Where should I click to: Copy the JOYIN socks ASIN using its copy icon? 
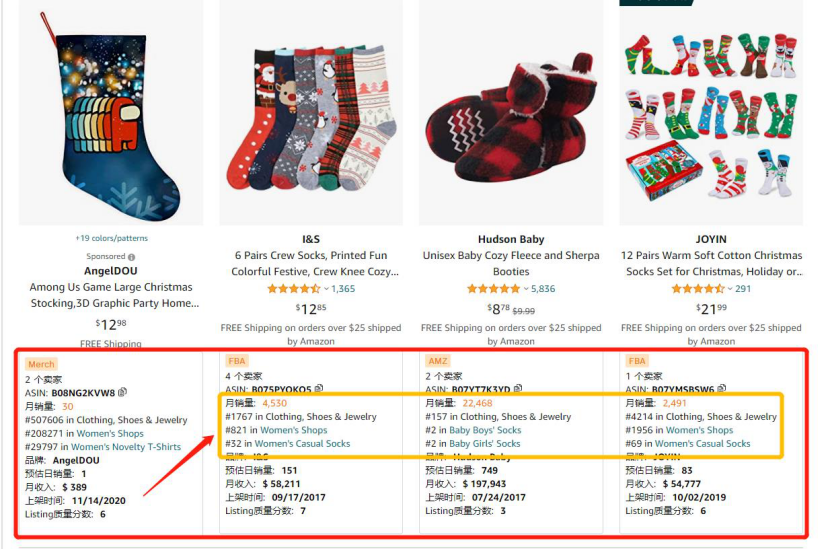point(721,389)
